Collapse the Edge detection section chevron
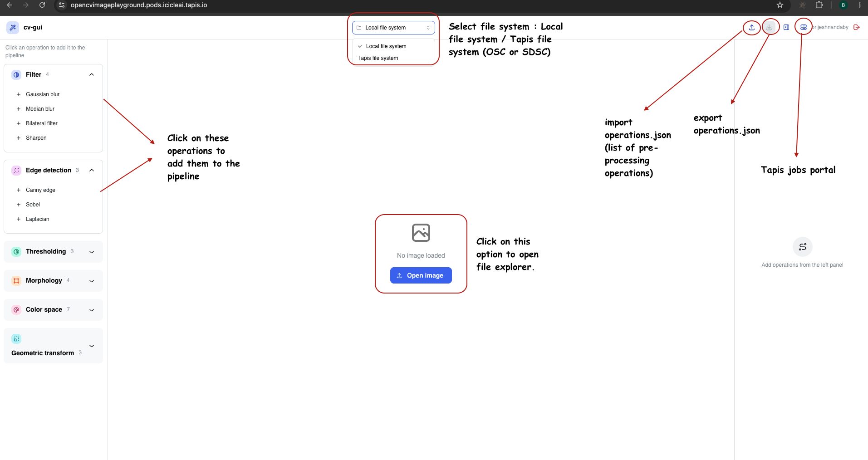This screenshot has width=868, height=460. click(x=92, y=170)
